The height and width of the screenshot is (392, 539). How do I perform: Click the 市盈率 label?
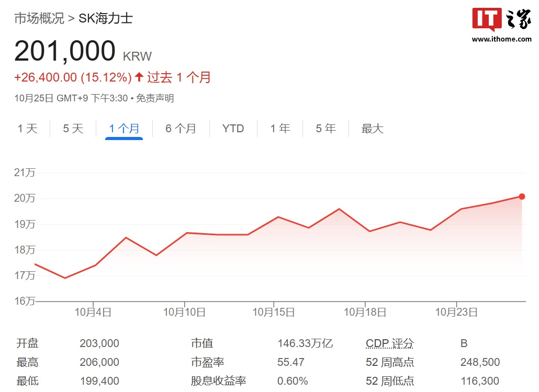(x=208, y=362)
